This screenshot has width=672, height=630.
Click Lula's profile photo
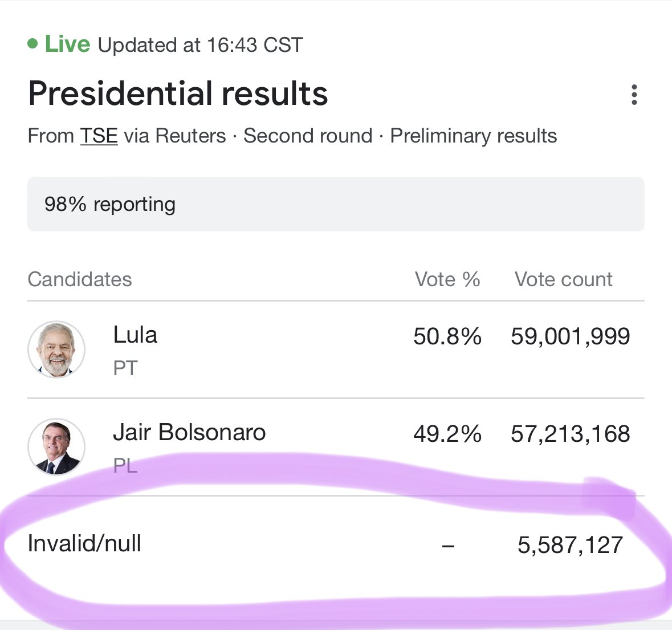(x=56, y=349)
